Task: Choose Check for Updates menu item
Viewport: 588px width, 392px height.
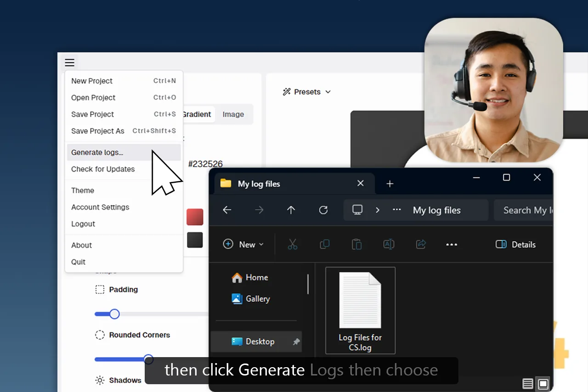Action: [x=103, y=169]
